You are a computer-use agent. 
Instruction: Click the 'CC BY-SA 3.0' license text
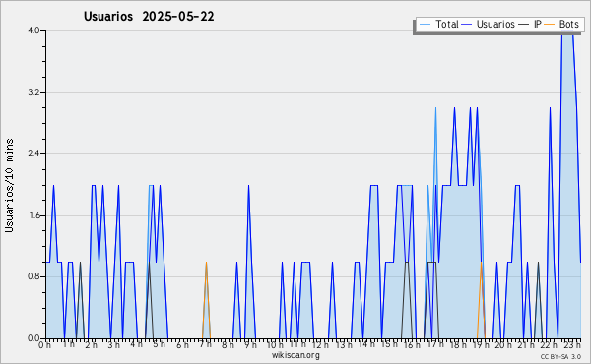click(560, 357)
